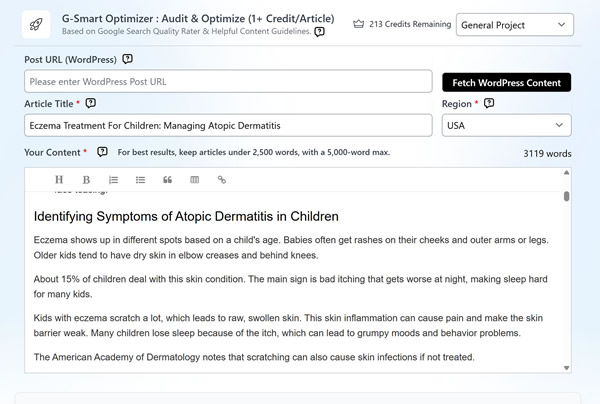Focus the WordPress Post URL field
This screenshot has height=404, width=600.
[228, 81]
